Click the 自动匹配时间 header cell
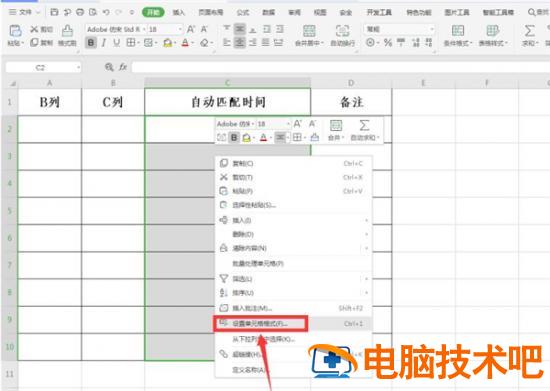 (228, 102)
